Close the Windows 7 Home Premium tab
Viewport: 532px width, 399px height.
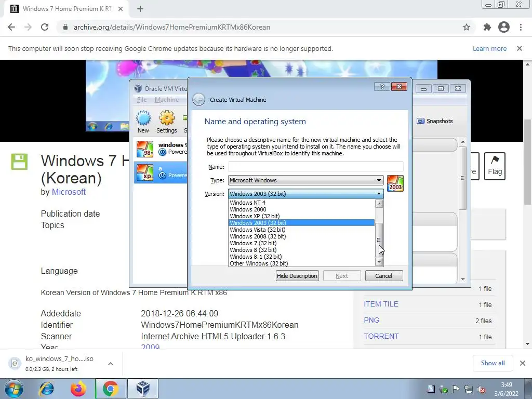tap(121, 9)
